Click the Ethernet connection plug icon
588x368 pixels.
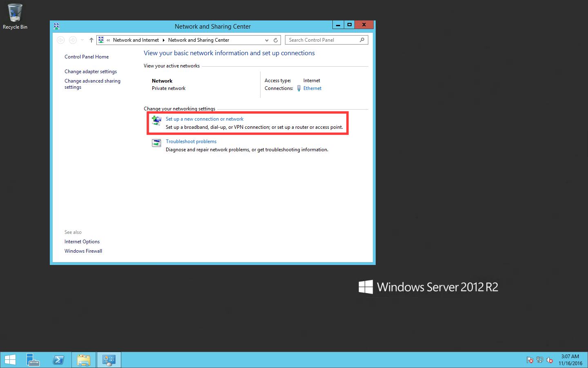(x=299, y=88)
